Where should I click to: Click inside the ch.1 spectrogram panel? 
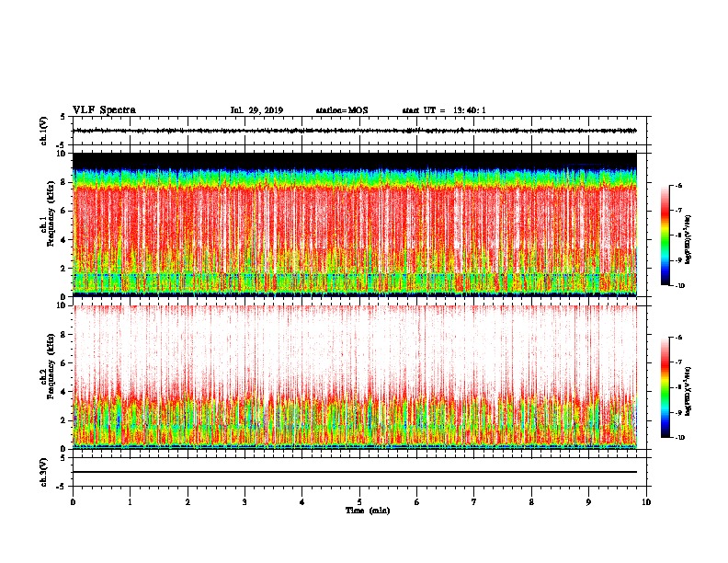point(355,224)
